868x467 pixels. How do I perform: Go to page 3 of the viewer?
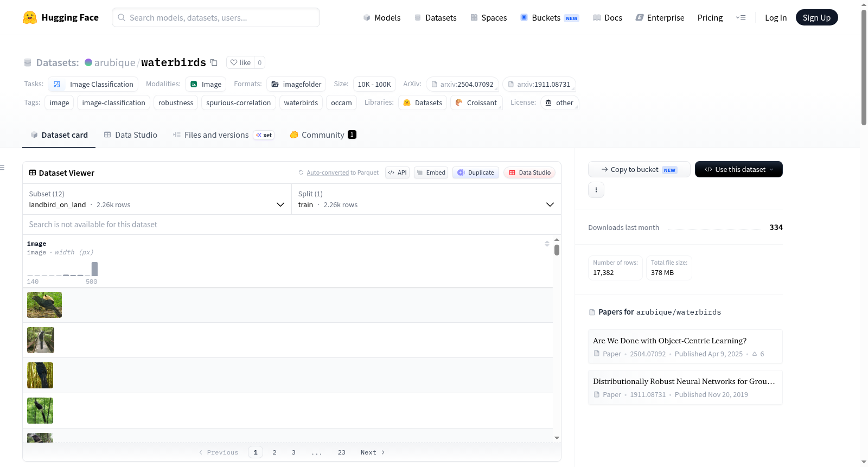293,452
